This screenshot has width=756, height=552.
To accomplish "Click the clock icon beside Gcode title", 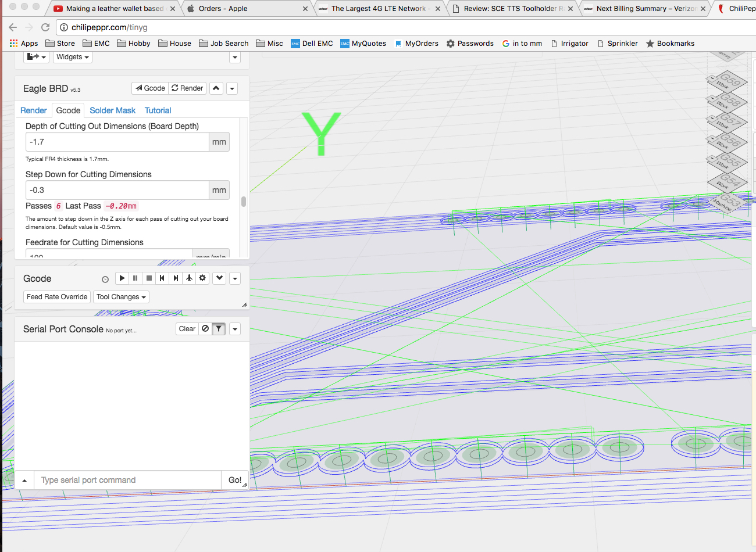I will pyautogui.click(x=105, y=279).
